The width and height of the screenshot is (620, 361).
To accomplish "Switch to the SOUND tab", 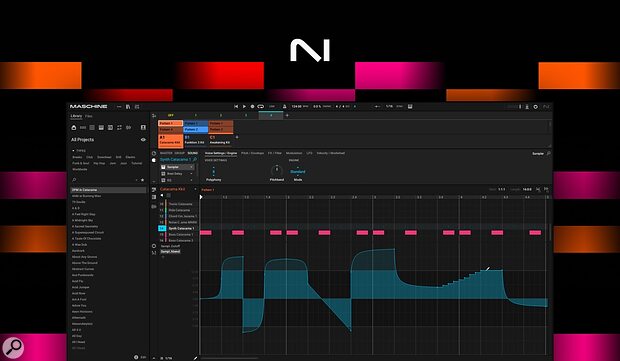I will point(193,153).
